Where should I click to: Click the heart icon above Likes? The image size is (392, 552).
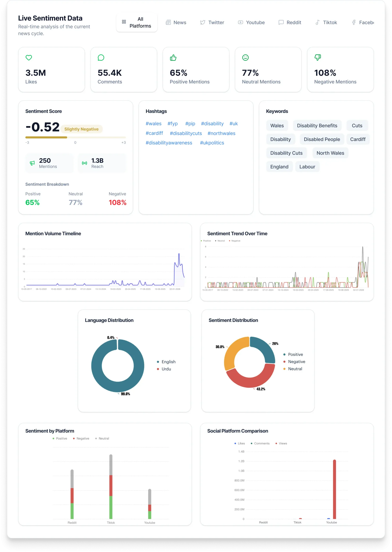click(x=29, y=58)
